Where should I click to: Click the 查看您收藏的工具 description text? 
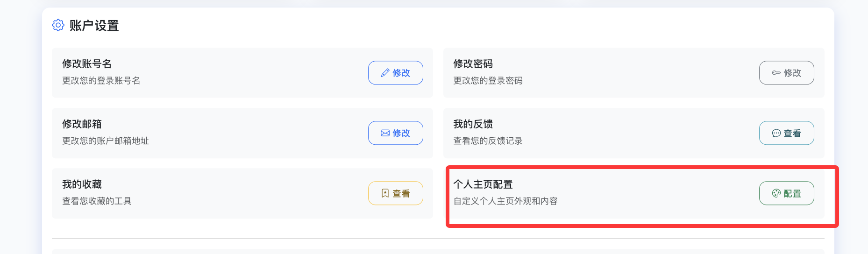pyautogui.click(x=97, y=201)
